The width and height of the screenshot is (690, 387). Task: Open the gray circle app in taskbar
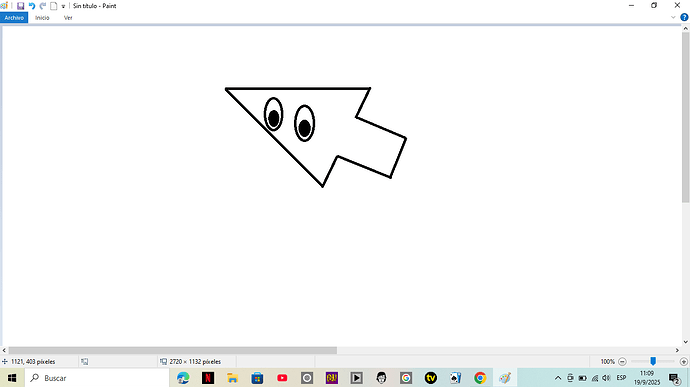pos(307,378)
